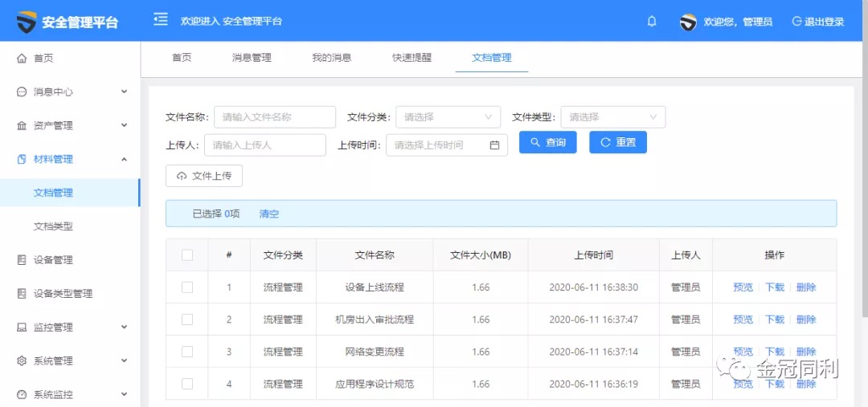Image resolution: width=868 pixels, height=407 pixels.
Task: Select the checkbox for 设备上线流程 row
Action: pyautogui.click(x=187, y=287)
